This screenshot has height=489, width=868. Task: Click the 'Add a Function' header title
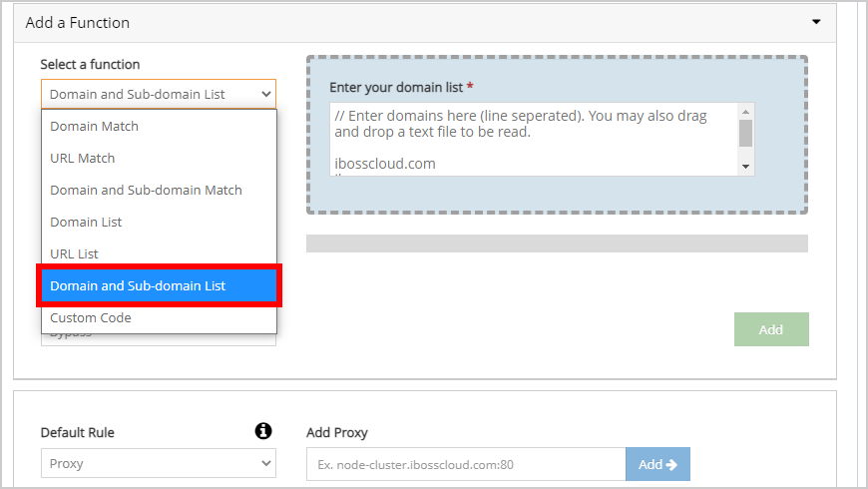[x=78, y=23]
